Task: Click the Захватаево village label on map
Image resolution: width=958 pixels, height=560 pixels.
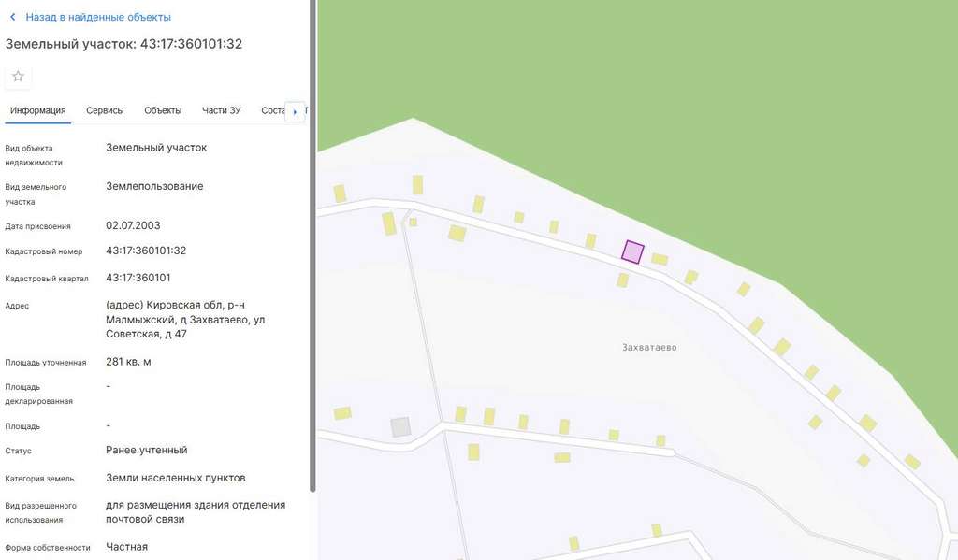Action: [649, 348]
